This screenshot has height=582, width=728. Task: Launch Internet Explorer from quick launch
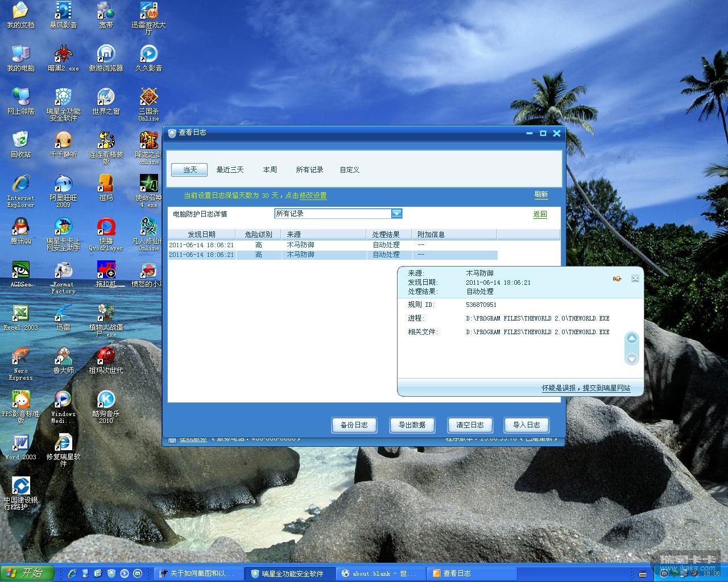[72, 573]
